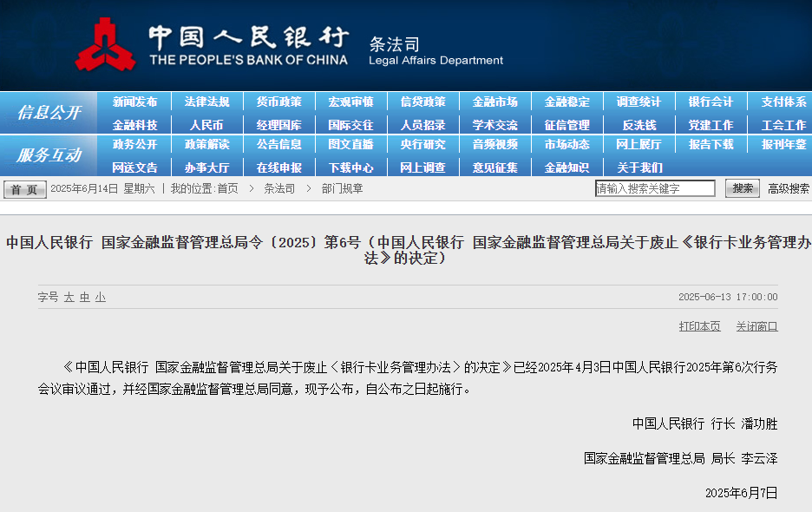Click the 信息公开 section header
Image resolution: width=812 pixels, height=512 pixels.
49,113
